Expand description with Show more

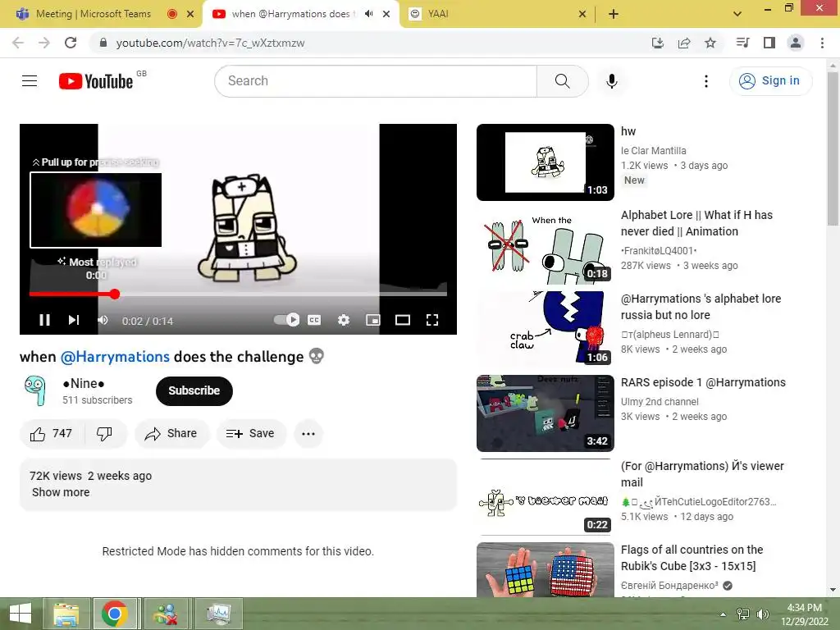[x=61, y=492]
